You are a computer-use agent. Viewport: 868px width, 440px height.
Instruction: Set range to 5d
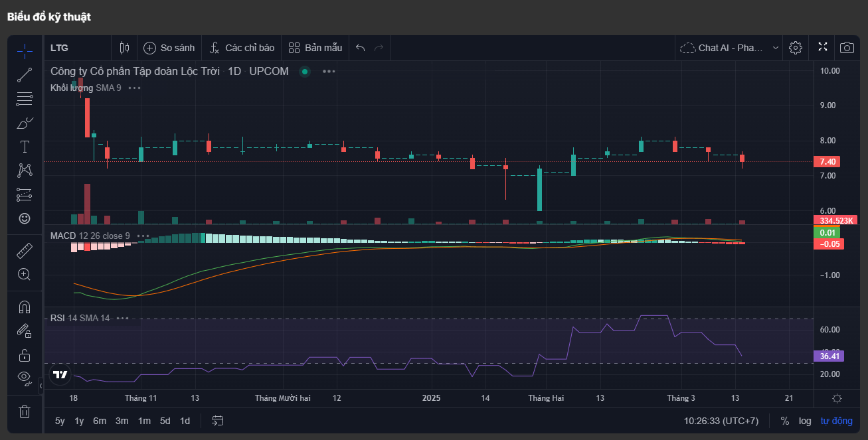coord(165,421)
